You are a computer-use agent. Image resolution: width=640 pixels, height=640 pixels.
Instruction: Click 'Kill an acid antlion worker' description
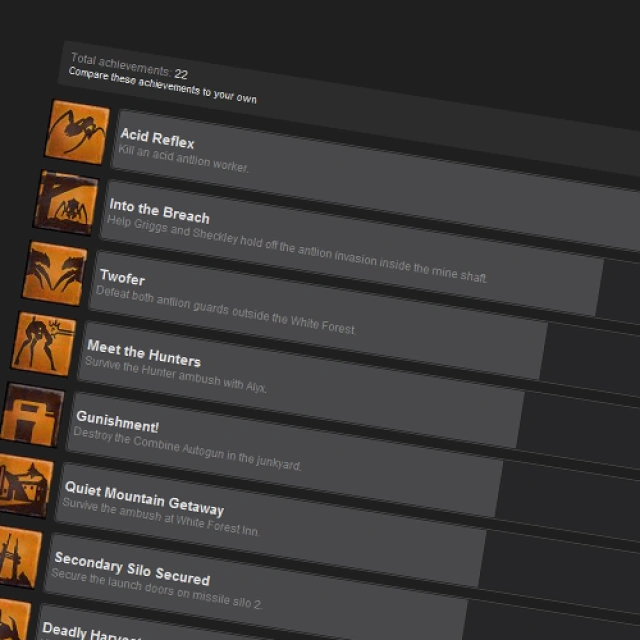183,159
